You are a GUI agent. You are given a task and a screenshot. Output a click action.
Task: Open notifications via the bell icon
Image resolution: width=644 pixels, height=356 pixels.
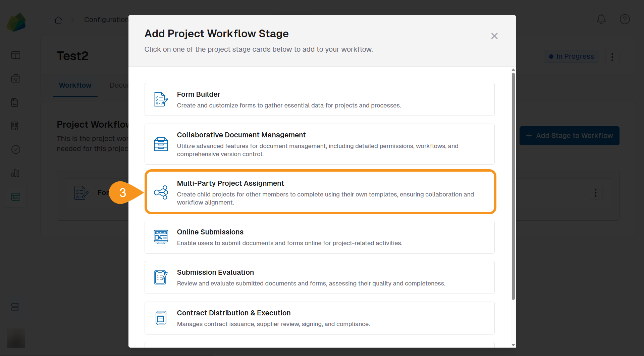pyautogui.click(x=601, y=19)
